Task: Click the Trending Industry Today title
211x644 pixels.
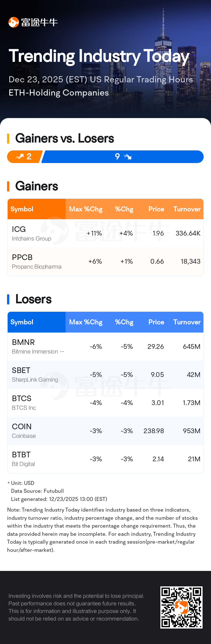Action: click(99, 56)
